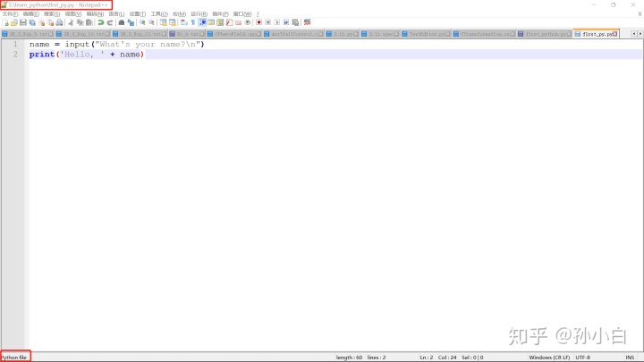This screenshot has width=644, height=362.
Task: Click the New file toolbar icon
Action: (x=5, y=22)
